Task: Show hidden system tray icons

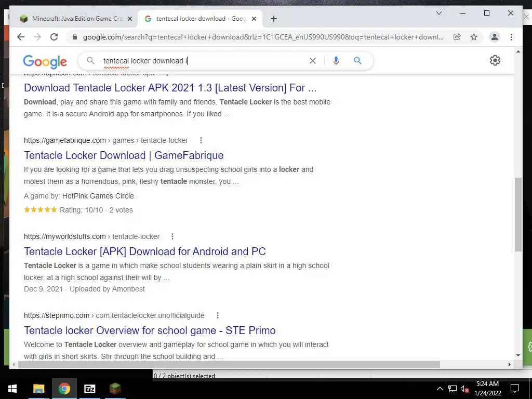Action: (x=440, y=389)
